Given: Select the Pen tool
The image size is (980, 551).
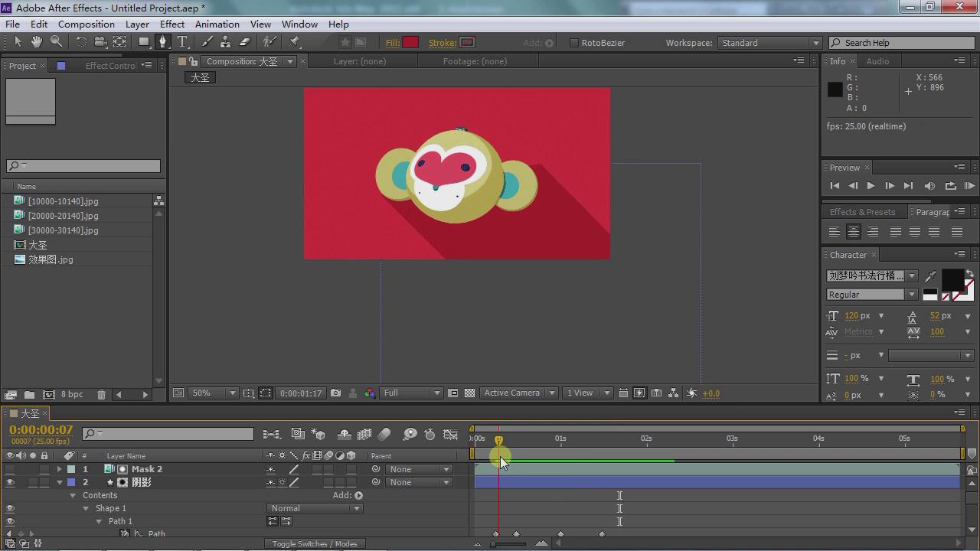Looking at the screenshot, I should (162, 42).
